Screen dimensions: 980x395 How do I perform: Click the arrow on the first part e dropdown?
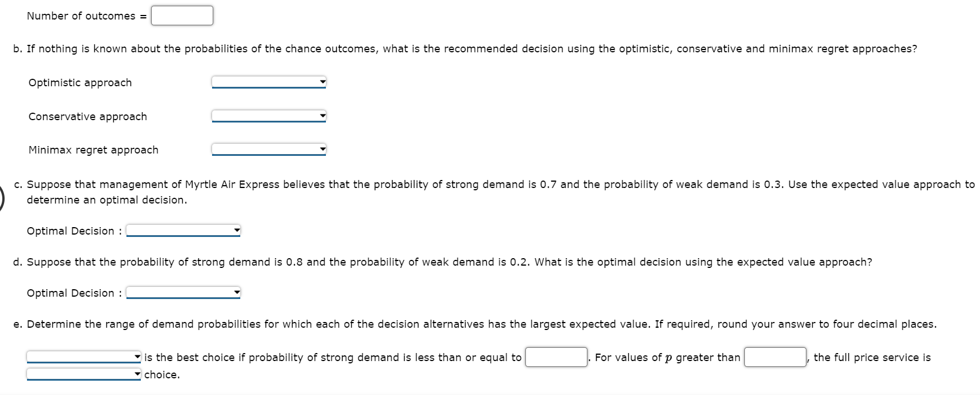point(136,356)
